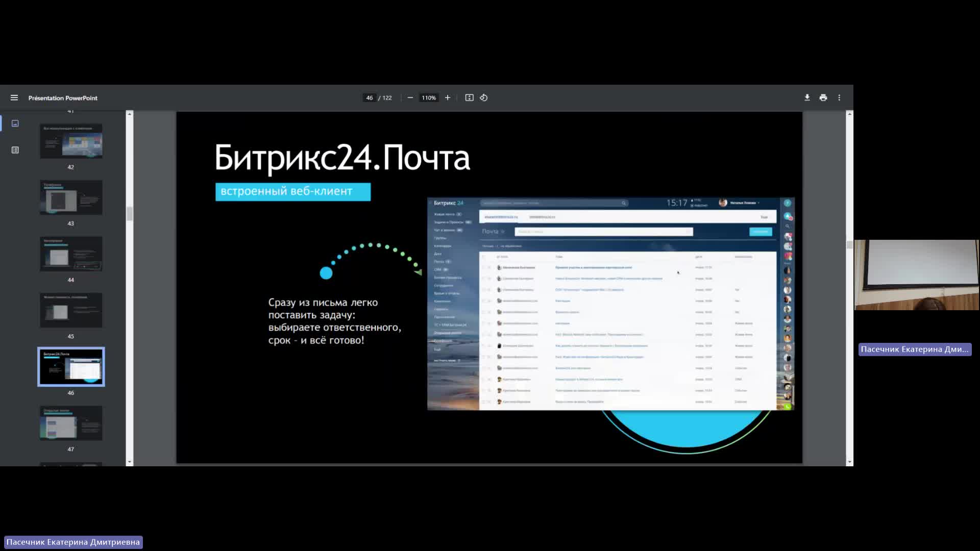Image resolution: width=980 pixels, height=551 pixels.
Task: Open slide 45 thumbnail
Action: point(71,310)
